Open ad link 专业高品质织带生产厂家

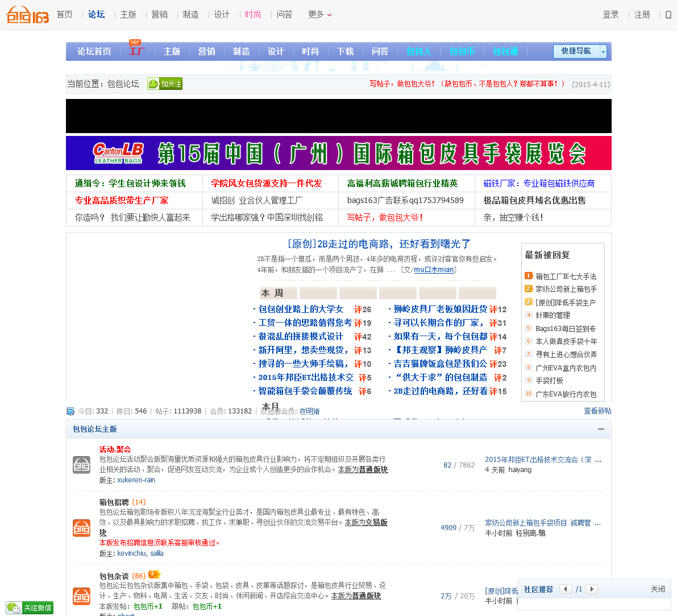tap(121, 200)
